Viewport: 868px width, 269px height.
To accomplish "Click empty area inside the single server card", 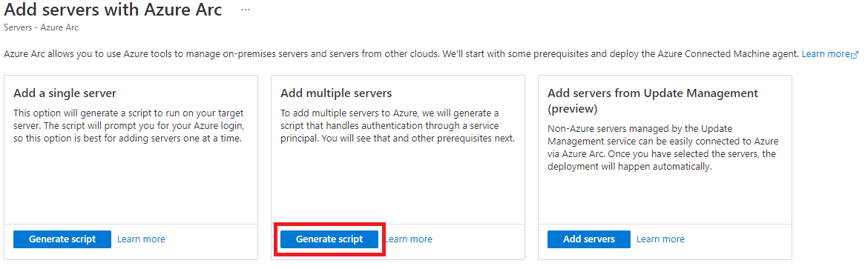I will tap(131, 185).
